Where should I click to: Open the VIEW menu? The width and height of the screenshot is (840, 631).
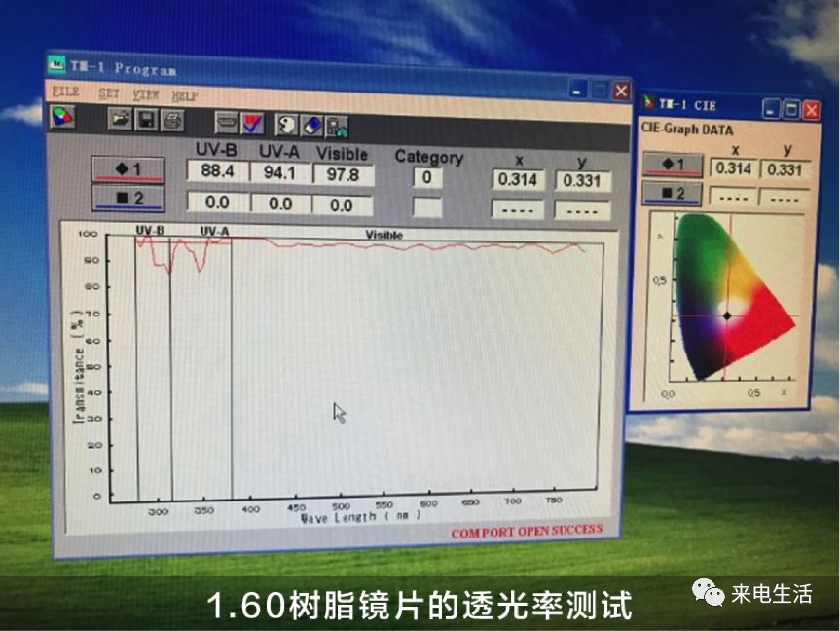pos(146,94)
